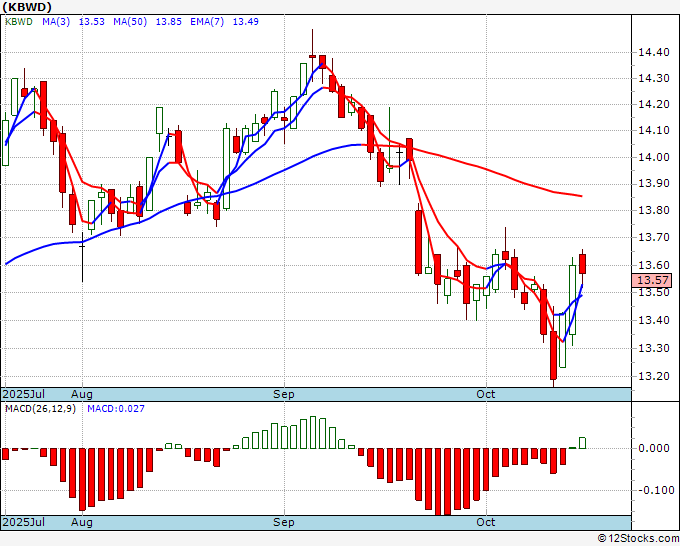Click Sep on the price chart axis
Image resolution: width=680 pixels, height=546 pixels.
click(x=284, y=394)
